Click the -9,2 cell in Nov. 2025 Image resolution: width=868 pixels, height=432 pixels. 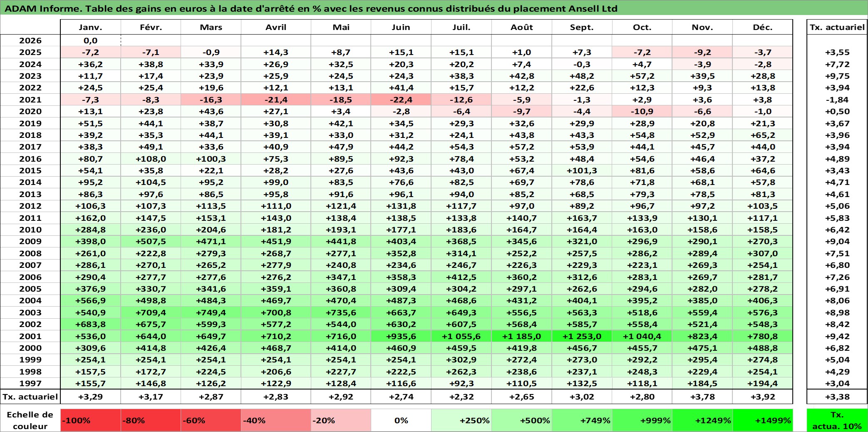click(x=702, y=52)
